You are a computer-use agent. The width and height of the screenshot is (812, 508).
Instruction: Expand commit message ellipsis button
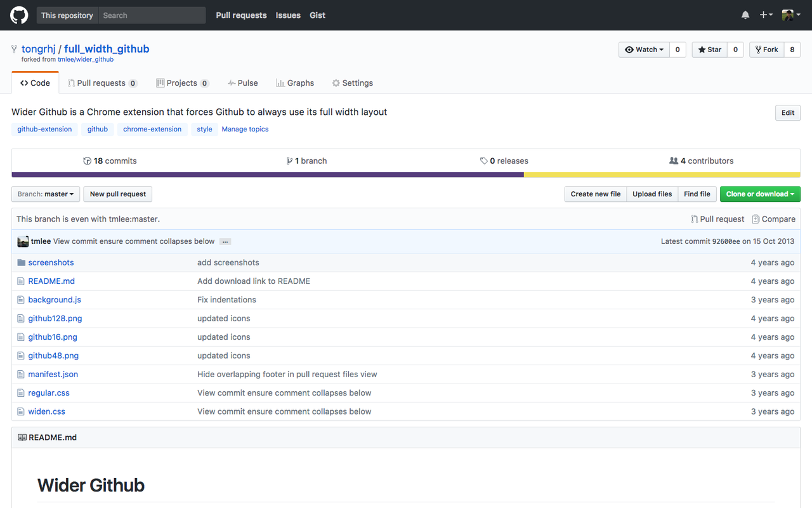225,241
